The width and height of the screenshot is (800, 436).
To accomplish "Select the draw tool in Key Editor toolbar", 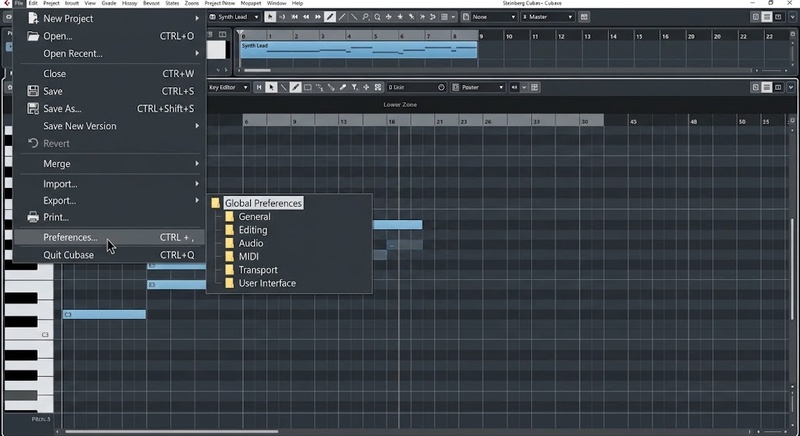I will [295, 87].
